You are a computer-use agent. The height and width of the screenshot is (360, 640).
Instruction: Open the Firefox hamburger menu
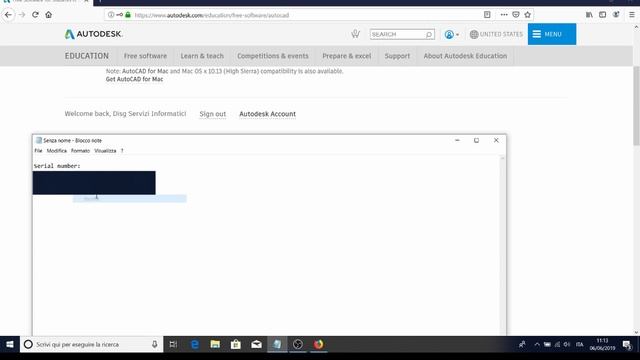[x=631, y=15]
